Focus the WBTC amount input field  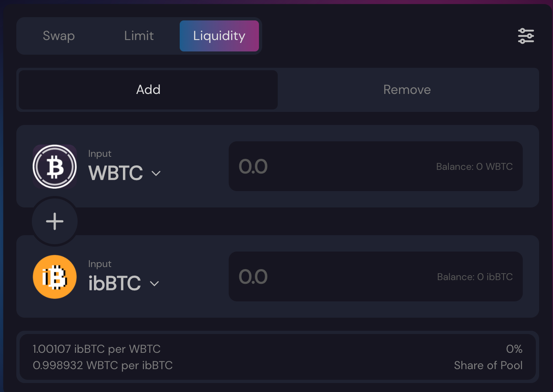pos(376,166)
